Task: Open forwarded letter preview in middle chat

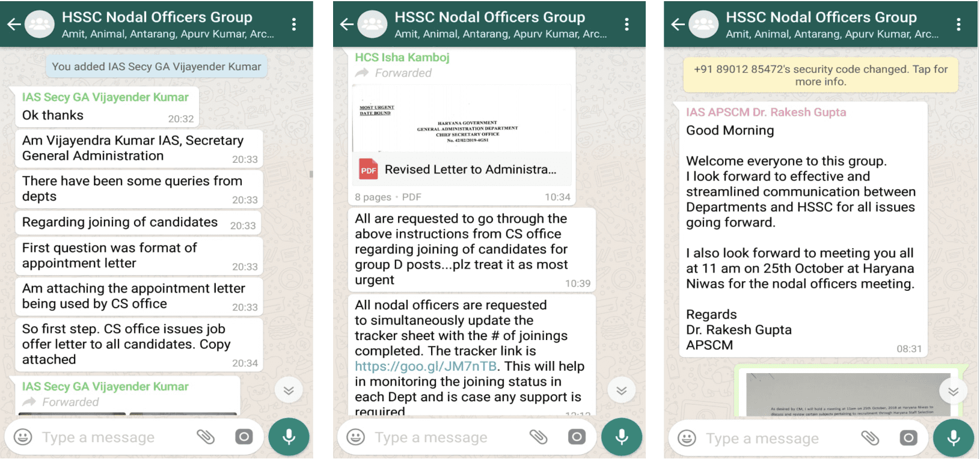Action: click(x=462, y=119)
